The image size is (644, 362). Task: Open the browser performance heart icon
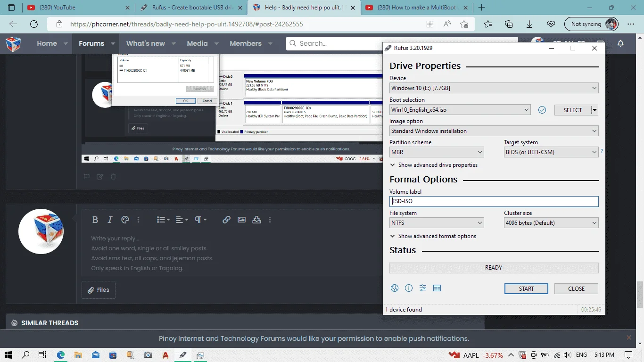pyautogui.click(x=551, y=24)
